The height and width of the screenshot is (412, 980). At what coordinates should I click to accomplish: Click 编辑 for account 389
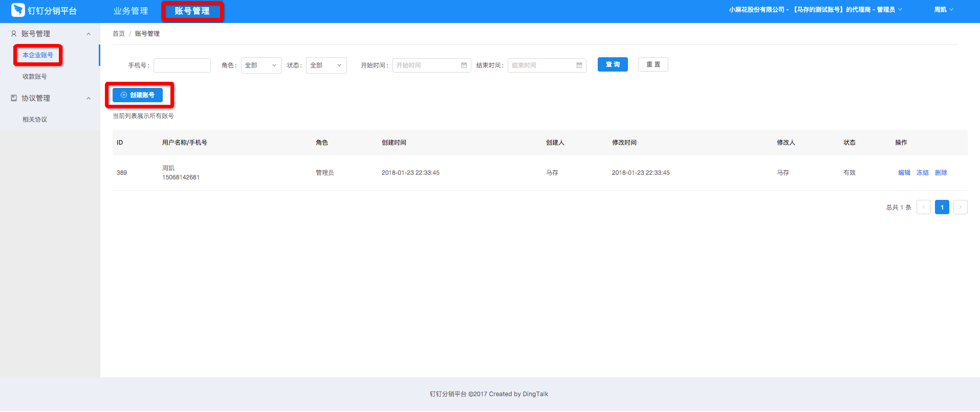click(904, 173)
